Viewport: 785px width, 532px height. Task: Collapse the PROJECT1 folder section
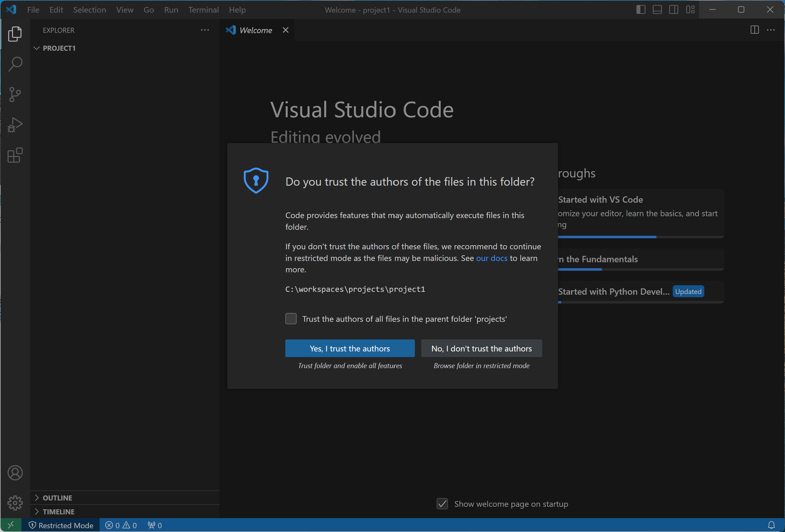tap(37, 48)
